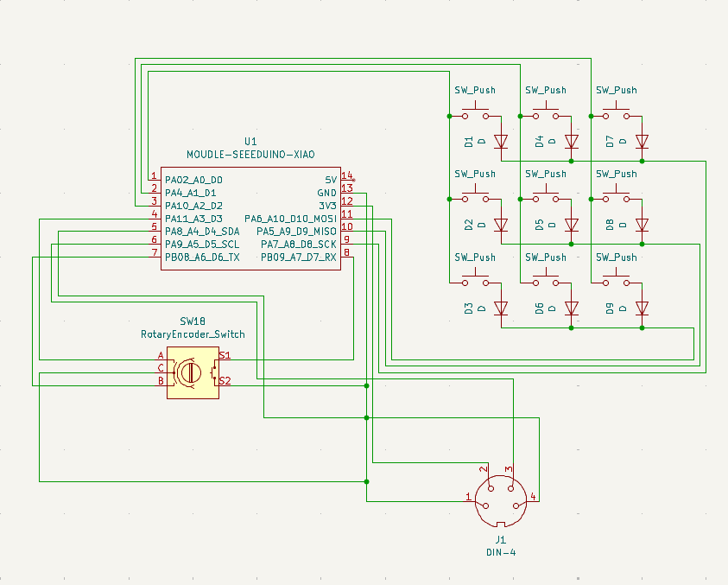This screenshot has width=728, height=585.
Task: Click pin label PB09_A7_D7_RX
Action: click(299, 257)
